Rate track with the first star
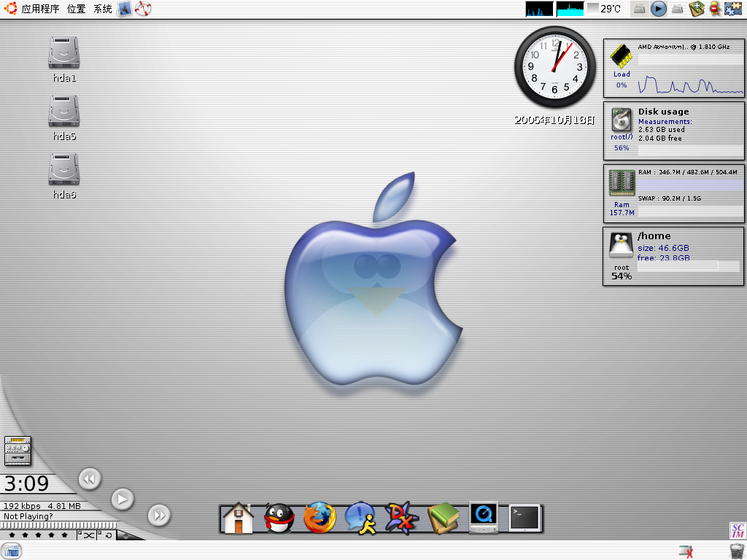 click(12, 535)
